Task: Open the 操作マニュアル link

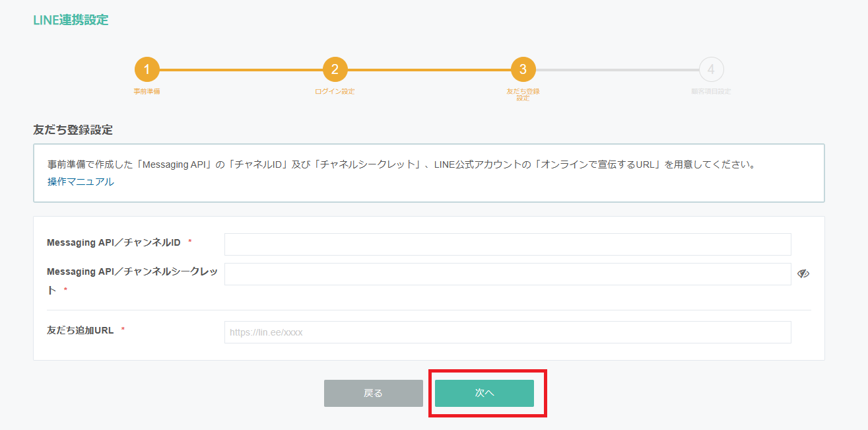Action: [x=81, y=182]
